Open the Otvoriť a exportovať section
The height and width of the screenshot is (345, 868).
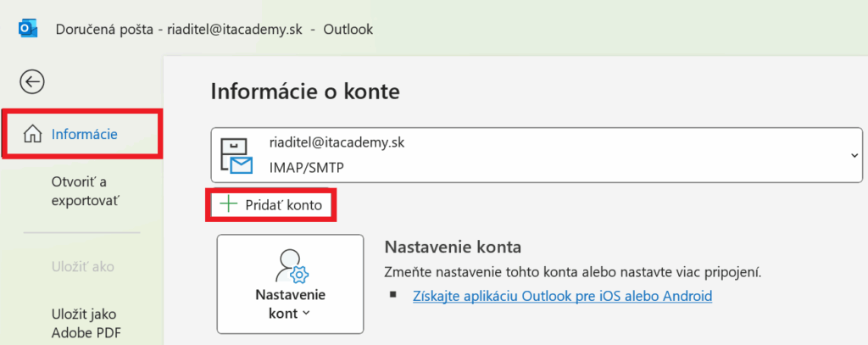coord(86,191)
